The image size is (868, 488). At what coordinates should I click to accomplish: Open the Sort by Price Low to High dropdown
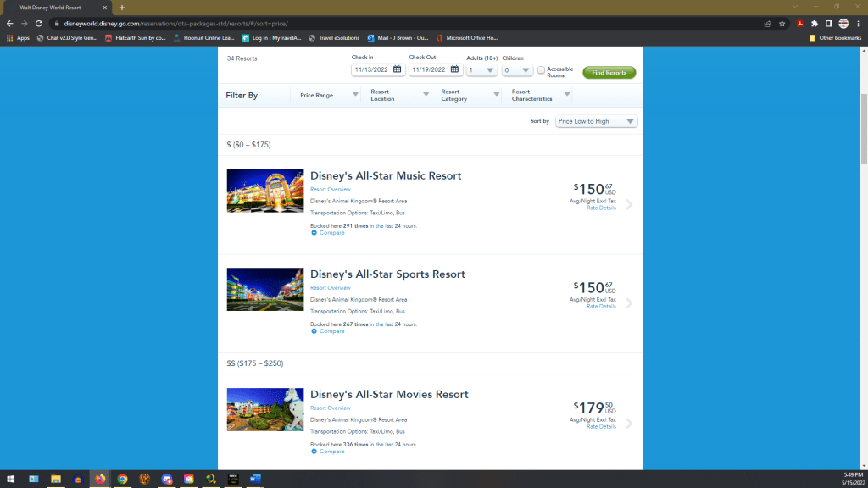point(597,121)
